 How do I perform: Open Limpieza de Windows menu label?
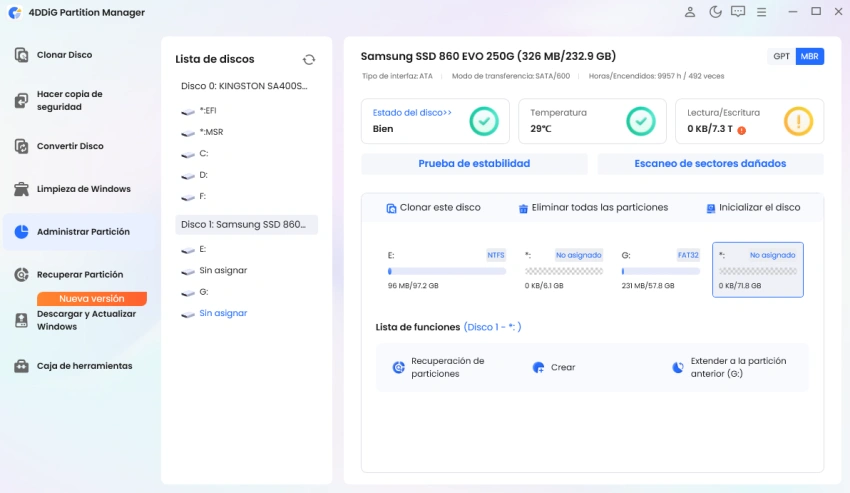(x=83, y=189)
